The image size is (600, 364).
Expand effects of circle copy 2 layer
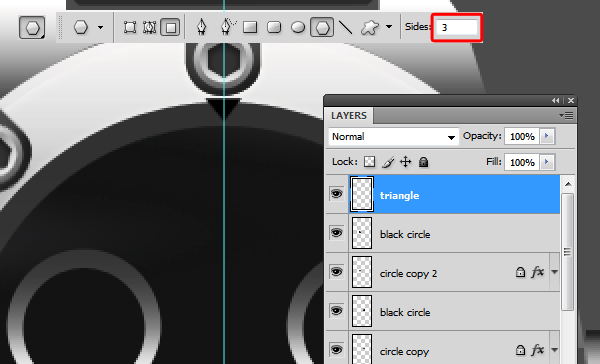point(554,272)
